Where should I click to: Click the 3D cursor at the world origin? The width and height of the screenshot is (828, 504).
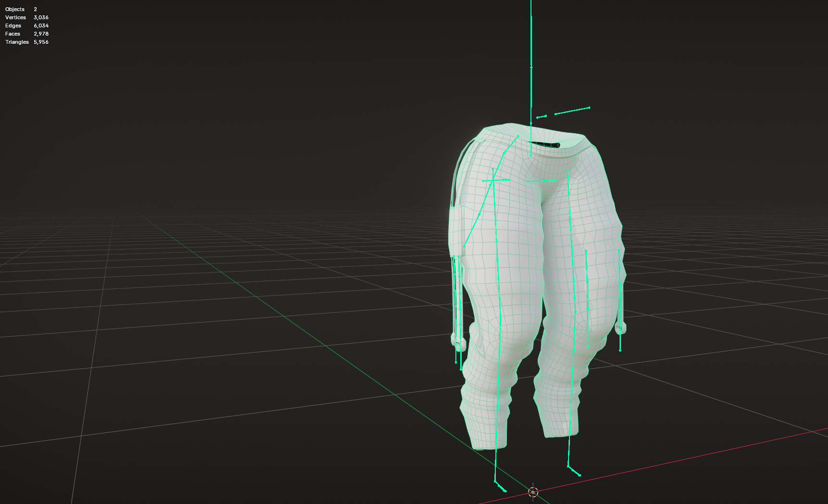point(533,492)
